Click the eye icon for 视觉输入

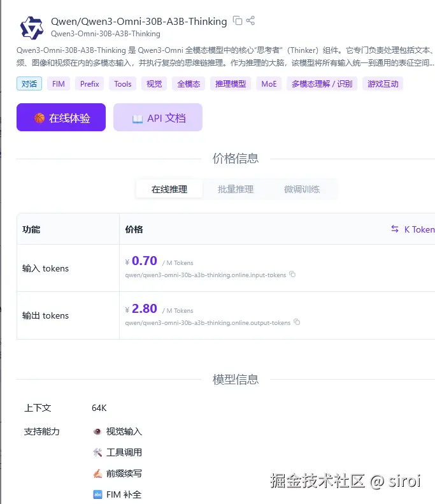(x=97, y=431)
